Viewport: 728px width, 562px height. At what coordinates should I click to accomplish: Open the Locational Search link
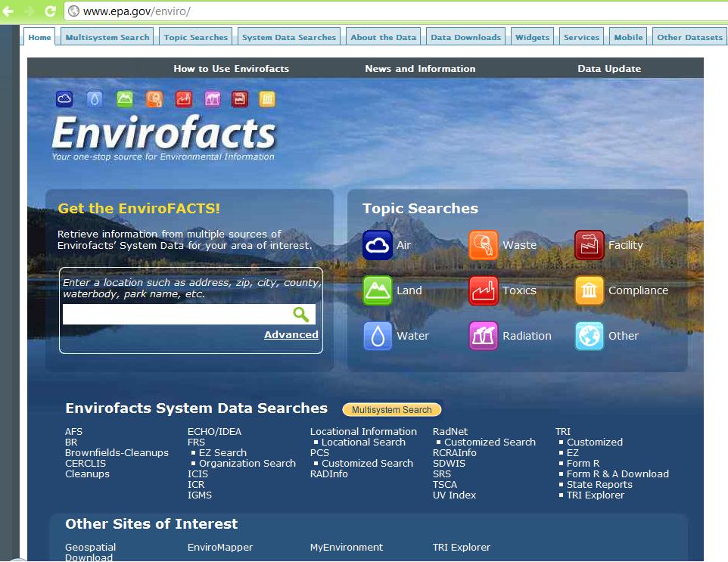click(x=363, y=442)
